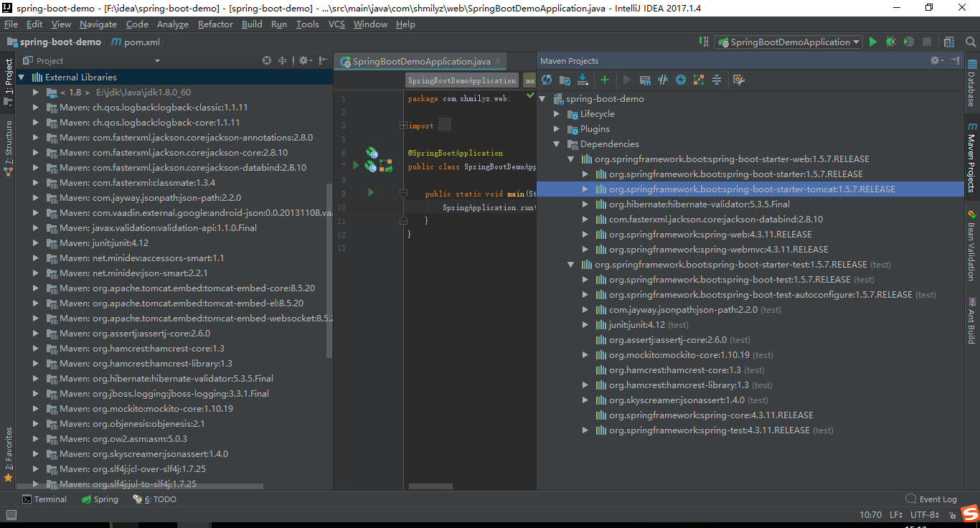
Task: Open the Terminal tool window
Action: (x=44, y=499)
